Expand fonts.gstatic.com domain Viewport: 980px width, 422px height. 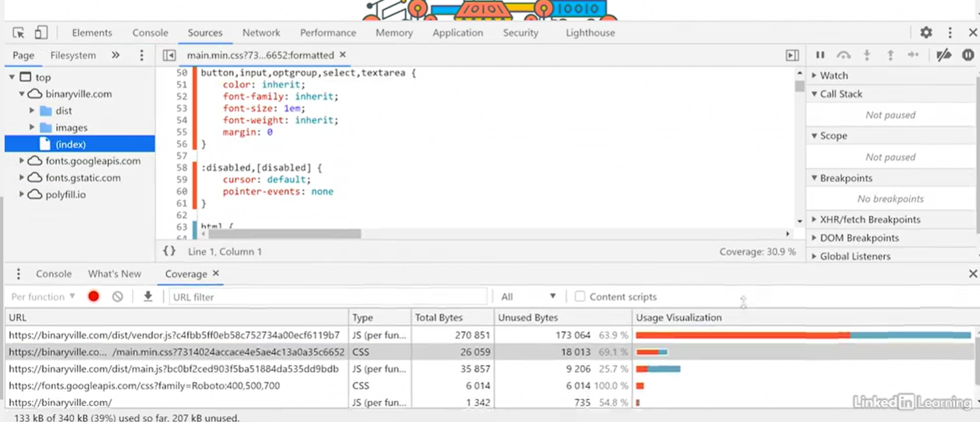[22, 178]
